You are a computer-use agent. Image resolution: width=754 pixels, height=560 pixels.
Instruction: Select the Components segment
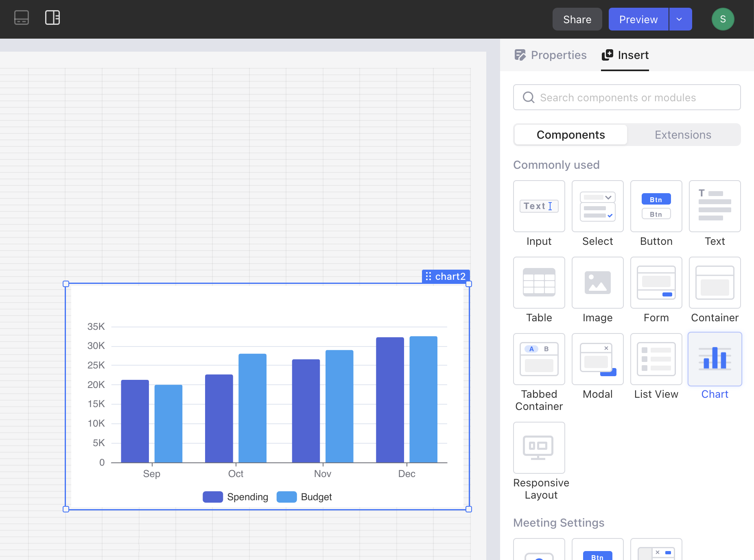pyautogui.click(x=570, y=135)
